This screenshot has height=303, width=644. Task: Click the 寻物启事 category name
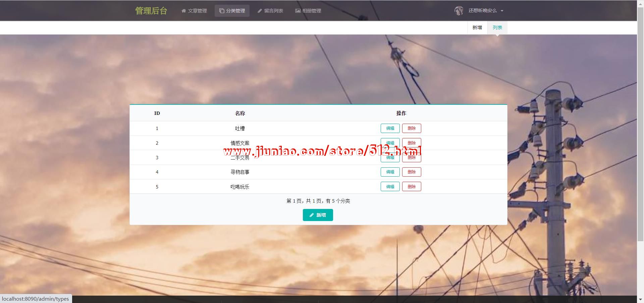click(x=240, y=172)
